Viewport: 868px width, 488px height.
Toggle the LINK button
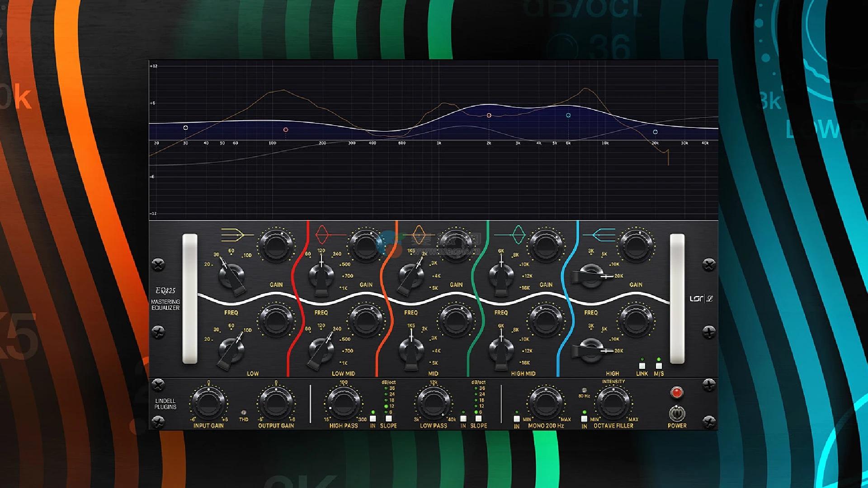(x=642, y=366)
